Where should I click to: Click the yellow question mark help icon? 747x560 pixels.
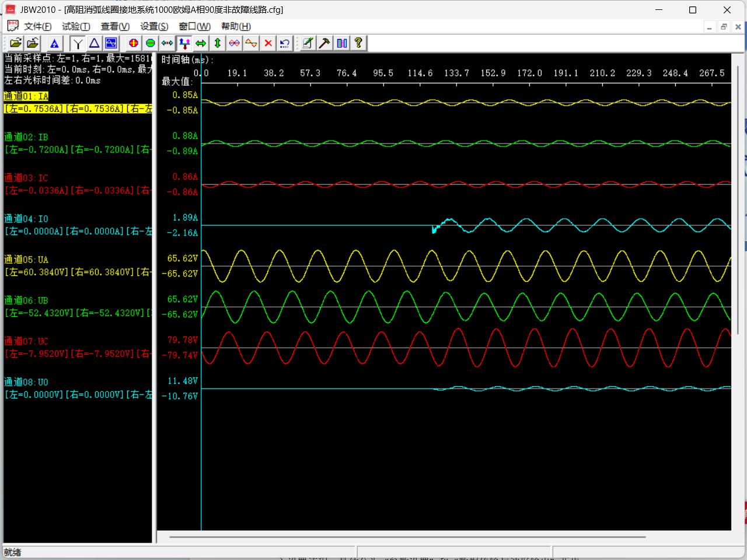tap(358, 43)
